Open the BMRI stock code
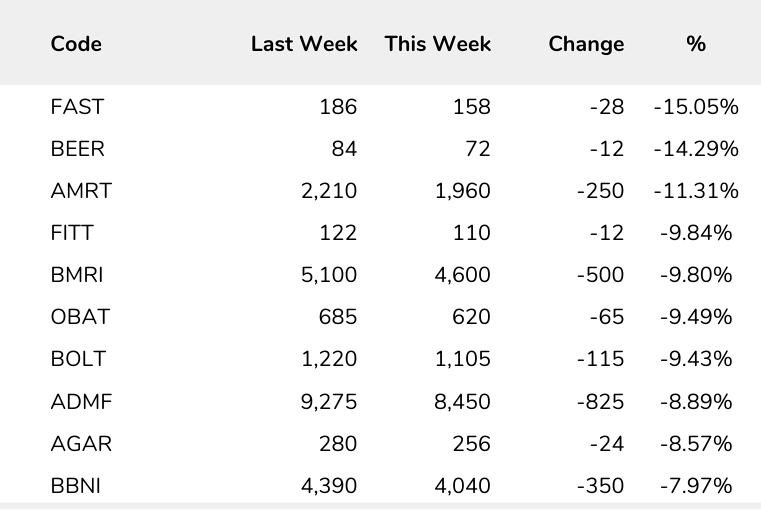This screenshot has width=761, height=510. pos(77,276)
